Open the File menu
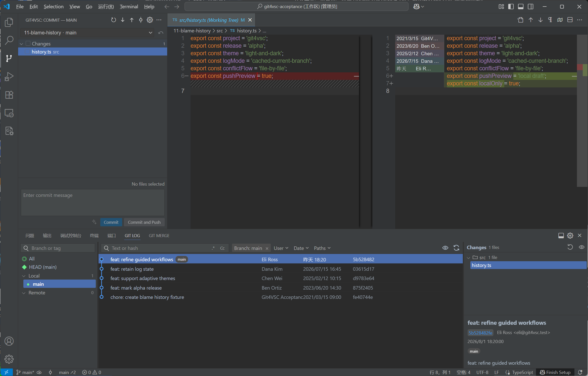 click(x=20, y=7)
